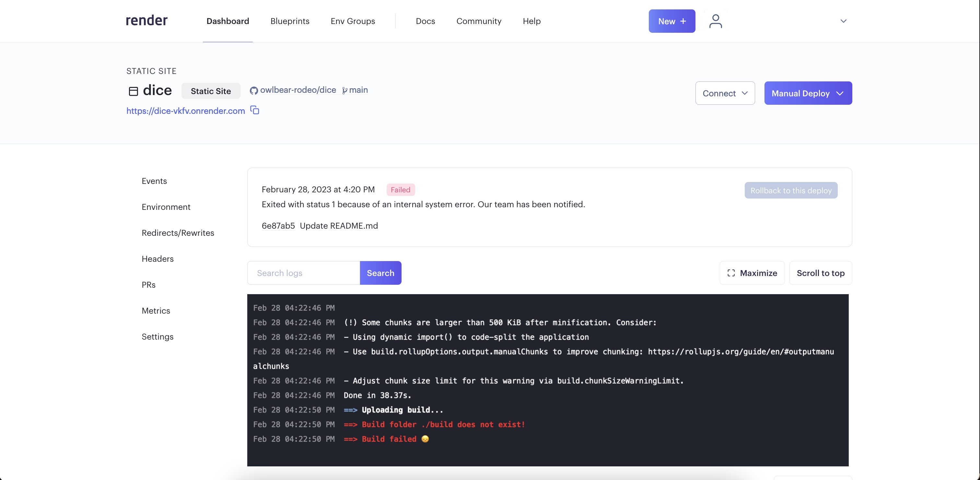
Task: Click the Render logo icon
Action: (x=146, y=21)
